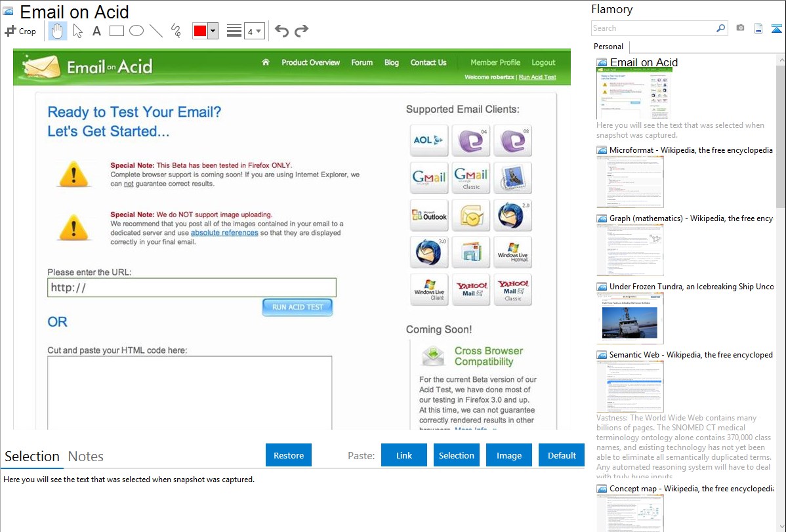Pick the ellipse drawing tool
Image resolution: width=786 pixels, height=532 pixels.
(x=136, y=31)
